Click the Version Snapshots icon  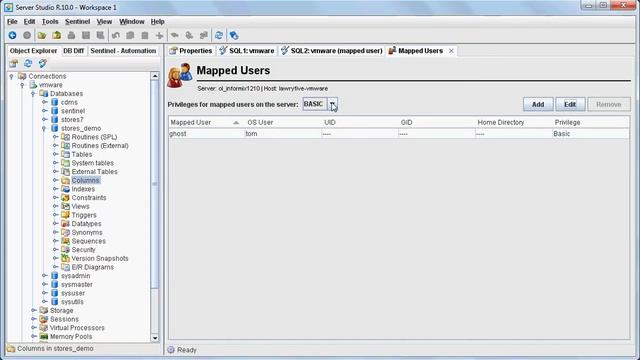pos(65,258)
